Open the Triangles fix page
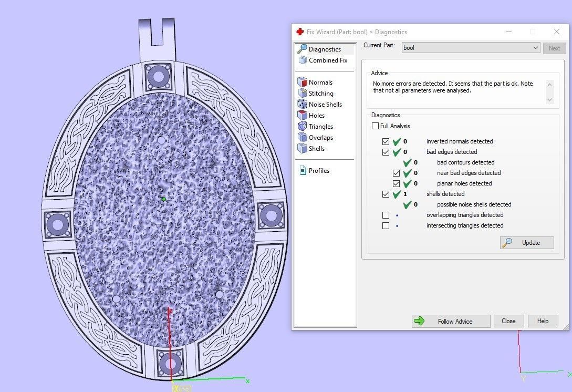This screenshot has width=572, height=392. (x=320, y=127)
